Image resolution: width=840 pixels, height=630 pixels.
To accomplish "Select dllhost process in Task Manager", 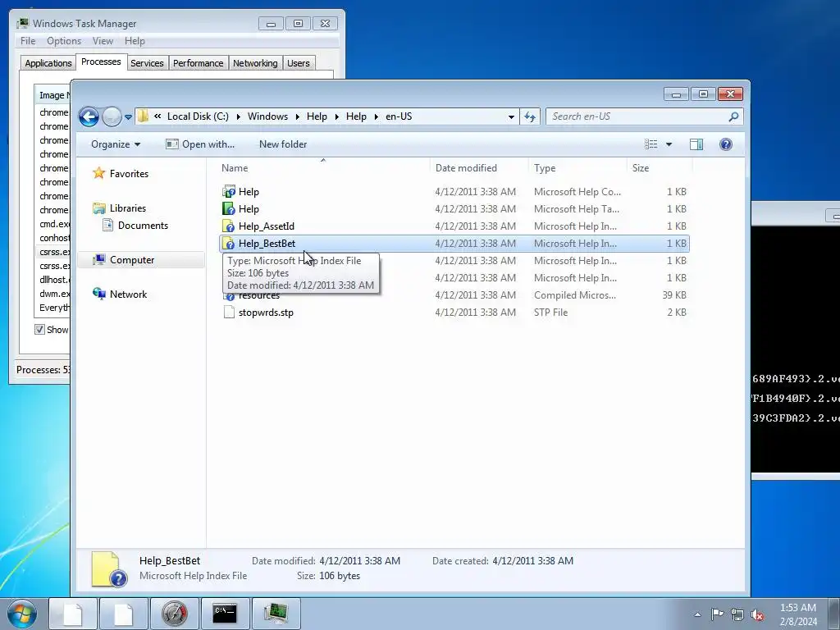I will pyautogui.click(x=54, y=280).
